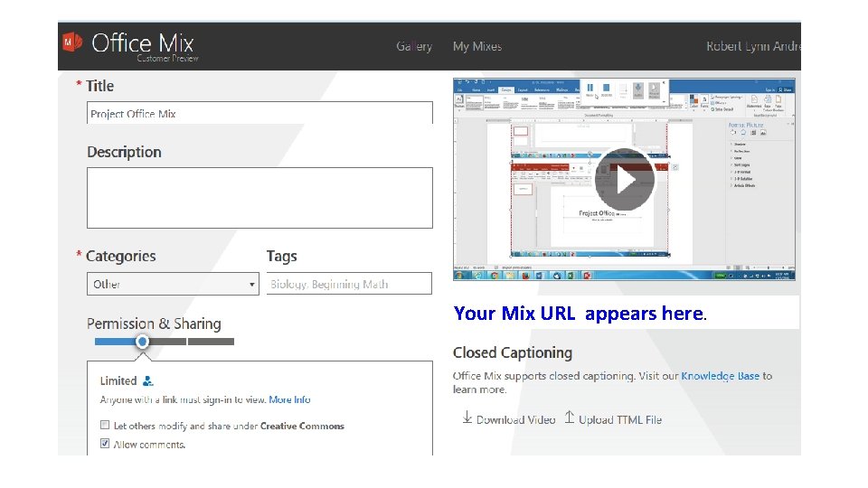Click the Download Video arrow icon
The width and height of the screenshot is (868, 488).
[x=467, y=418]
